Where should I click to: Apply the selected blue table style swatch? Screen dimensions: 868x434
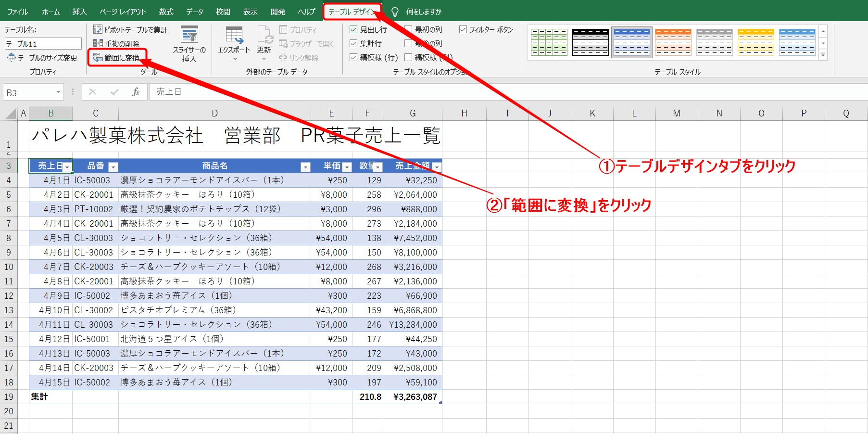[x=632, y=42]
